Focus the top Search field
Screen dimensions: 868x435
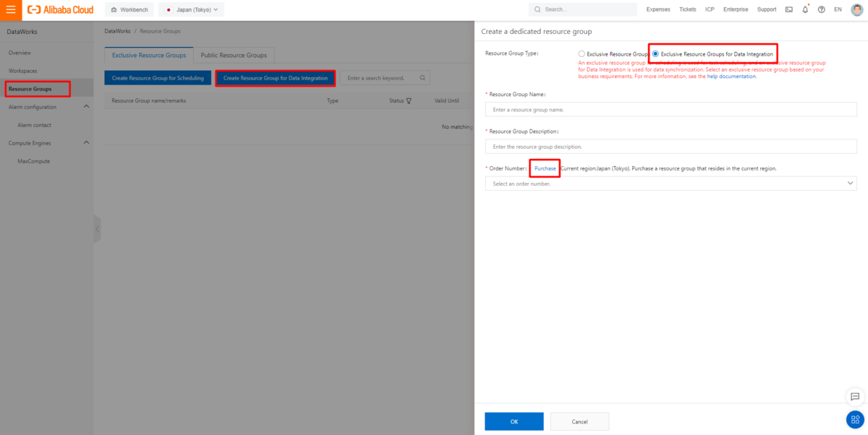point(584,9)
